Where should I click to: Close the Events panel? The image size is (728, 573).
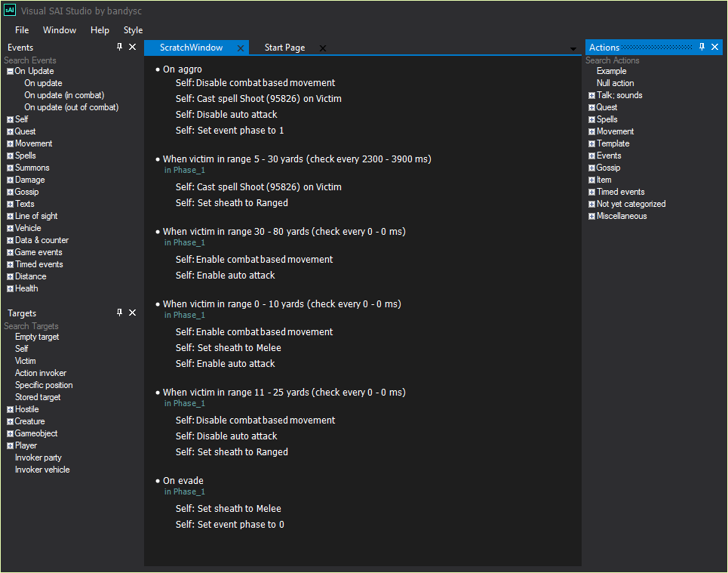[133, 47]
